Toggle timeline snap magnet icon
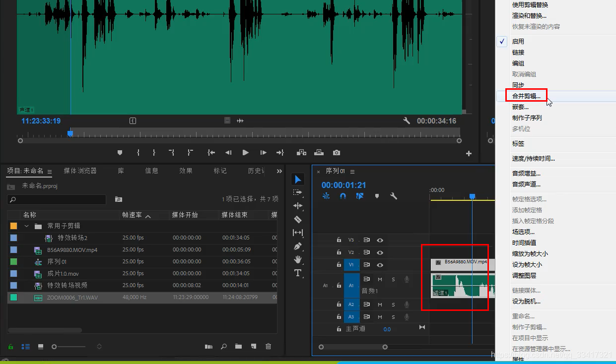The height and width of the screenshot is (364, 616). point(343,196)
